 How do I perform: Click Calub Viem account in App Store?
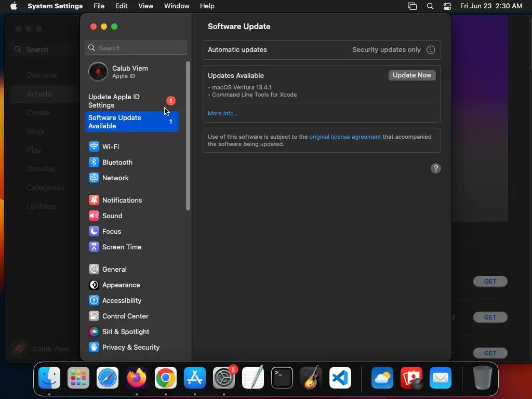coord(41,349)
